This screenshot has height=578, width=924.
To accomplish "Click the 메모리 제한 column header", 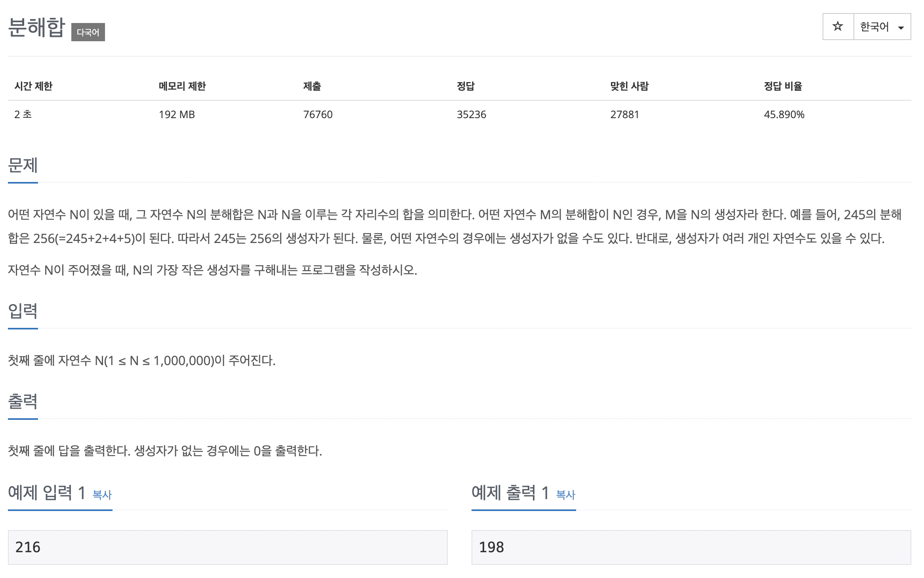I will (x=182, y=86).
